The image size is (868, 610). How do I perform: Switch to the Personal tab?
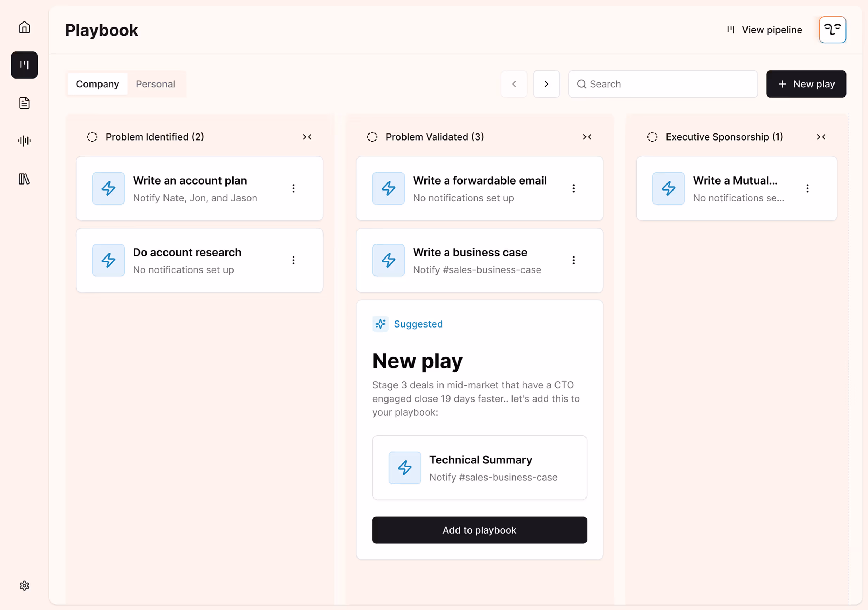pyautogui.click(x=155, y=84)
